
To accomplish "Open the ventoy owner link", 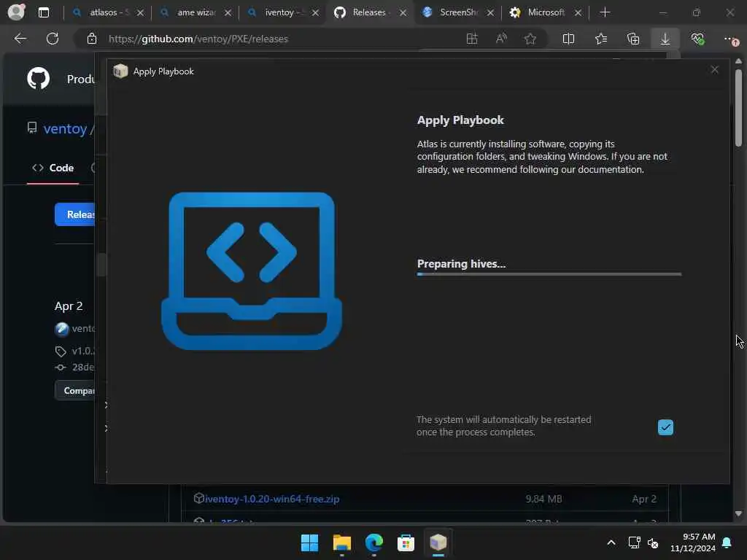I will pyautogui.click(x=65, y=128).
